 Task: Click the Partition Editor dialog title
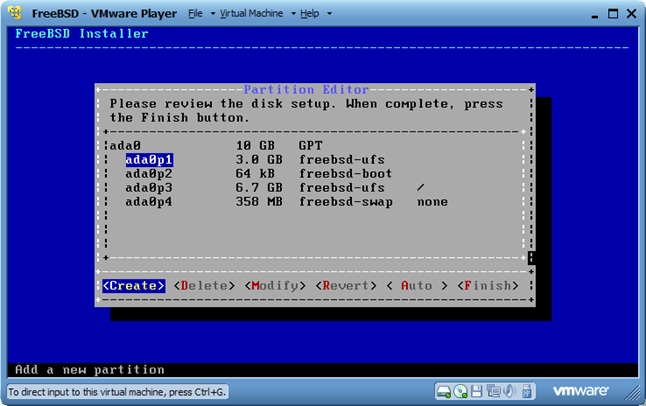click(x=306, y=89)
